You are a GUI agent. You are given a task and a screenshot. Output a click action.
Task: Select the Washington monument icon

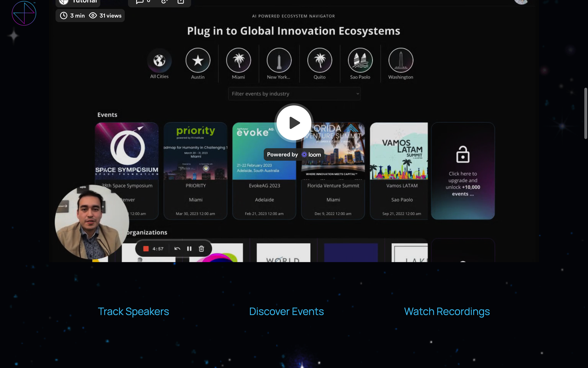401,60
